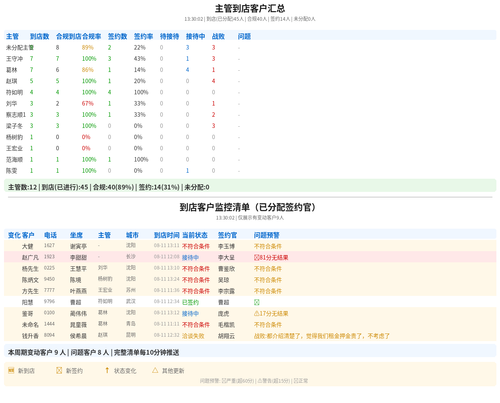Select customer 杨先生 in the monitoring list
Image resolution: width=500 pixels, height=403 pixels.
click(30, 269)
